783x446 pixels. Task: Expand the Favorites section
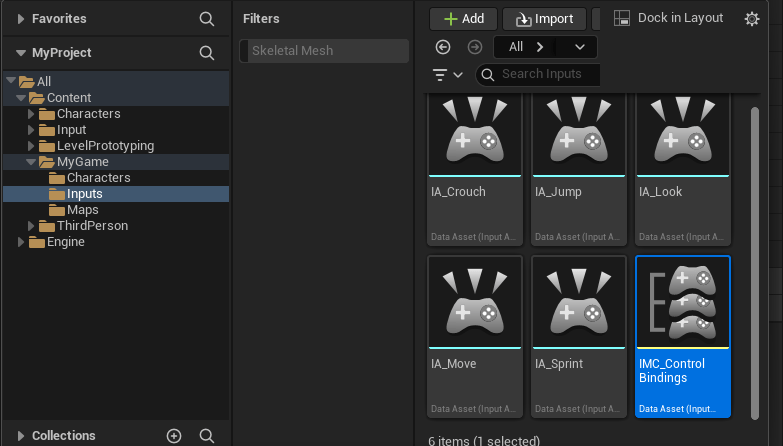[21, 19]
